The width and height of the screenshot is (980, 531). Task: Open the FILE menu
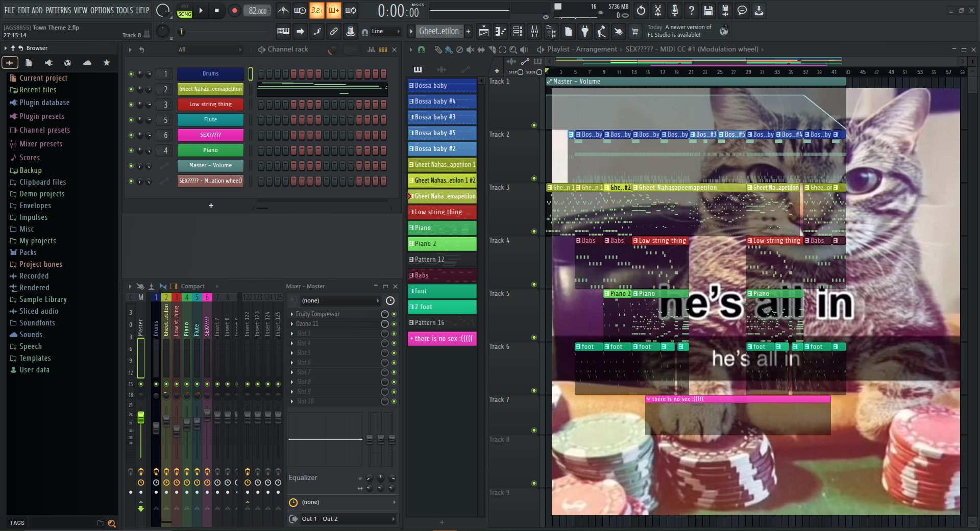(x=10, y=10)
